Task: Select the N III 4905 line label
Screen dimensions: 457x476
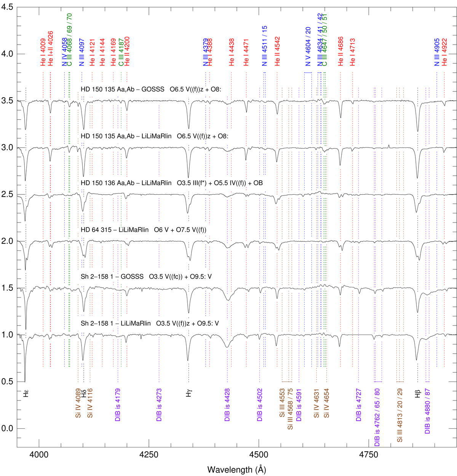Action: point(437,52)
